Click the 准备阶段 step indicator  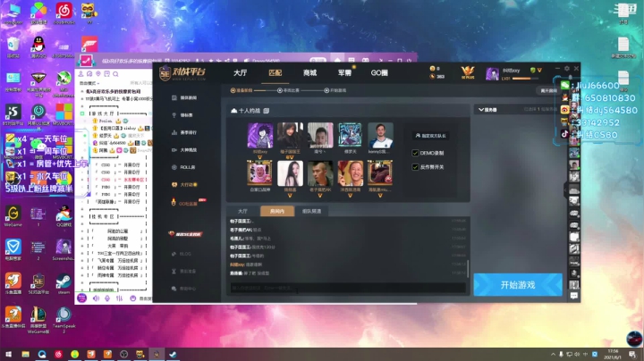tap(241, 90)
